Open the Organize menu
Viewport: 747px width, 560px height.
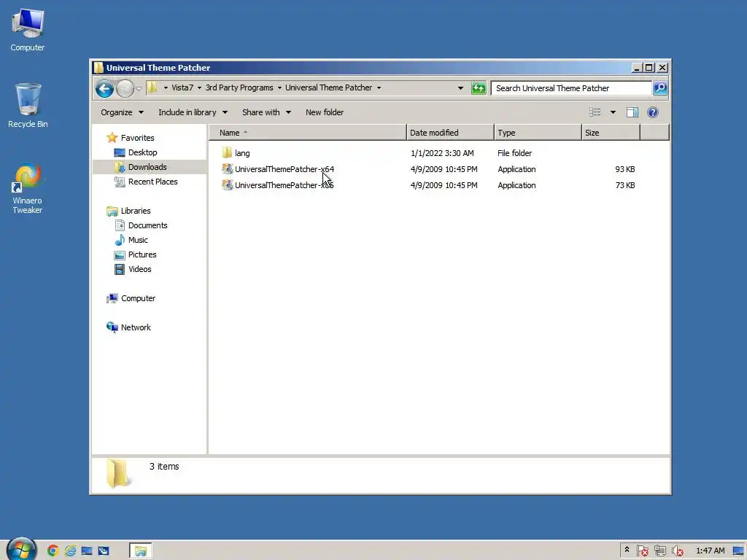click(x=122, y=112)
